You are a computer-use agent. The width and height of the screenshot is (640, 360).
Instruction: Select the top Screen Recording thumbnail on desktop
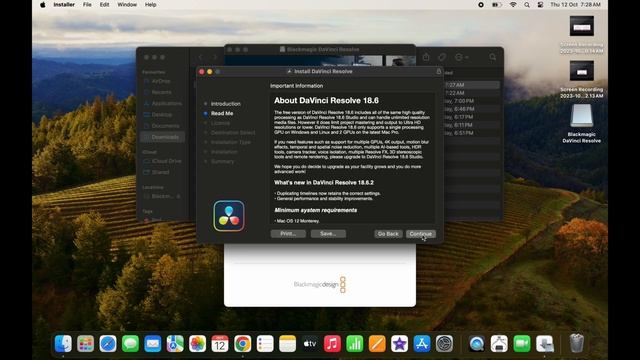[582, 26]
